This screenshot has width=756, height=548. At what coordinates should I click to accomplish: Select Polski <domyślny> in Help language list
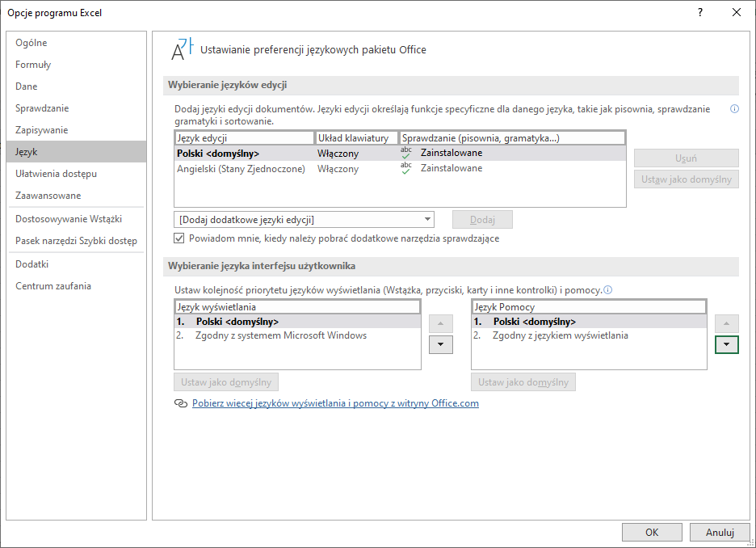[589, 321]
